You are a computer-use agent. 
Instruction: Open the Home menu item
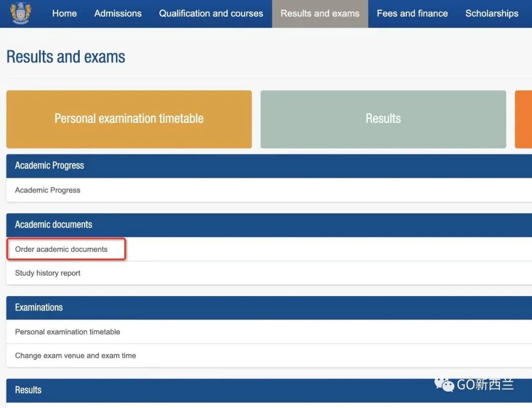[x=65, y=13]
